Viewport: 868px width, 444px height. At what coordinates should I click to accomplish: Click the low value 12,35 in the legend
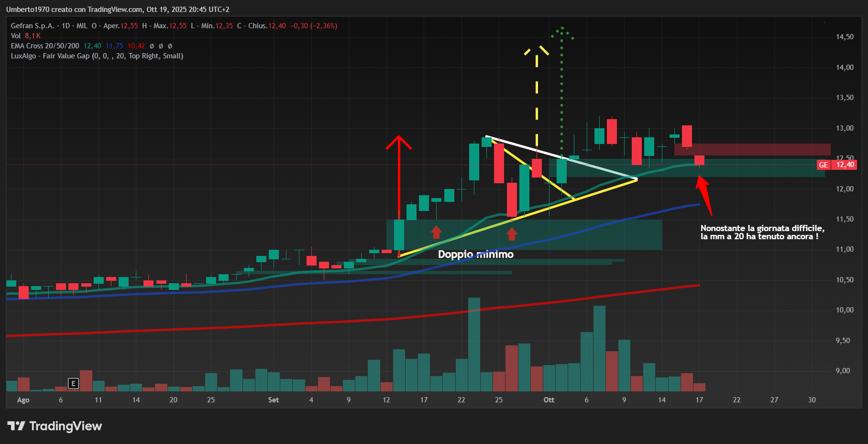[224, 26]
